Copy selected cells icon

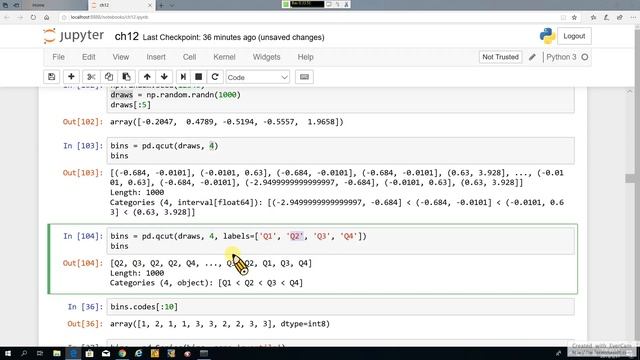(109, 77)
